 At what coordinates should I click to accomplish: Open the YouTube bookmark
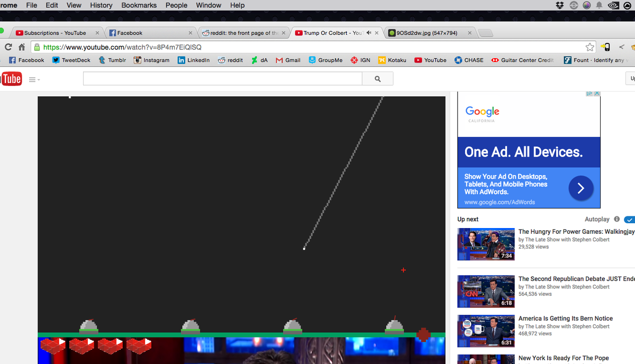coord(430,60)
